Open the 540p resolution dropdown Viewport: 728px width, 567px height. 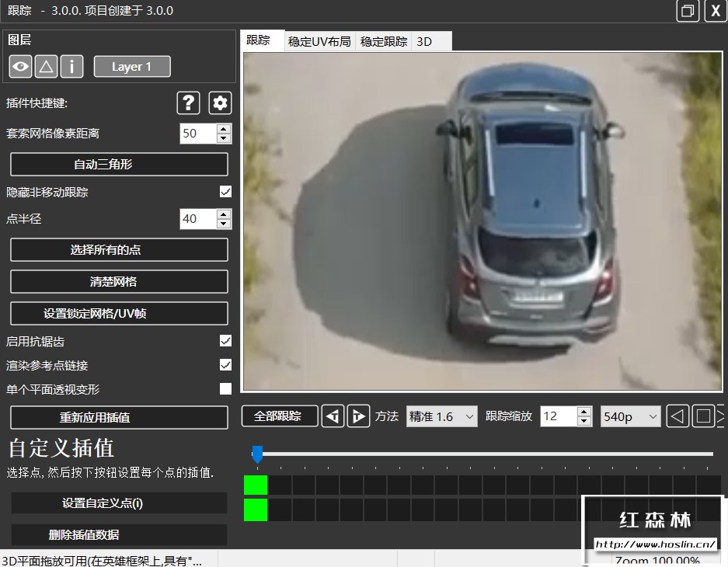(x=631, y=416)
